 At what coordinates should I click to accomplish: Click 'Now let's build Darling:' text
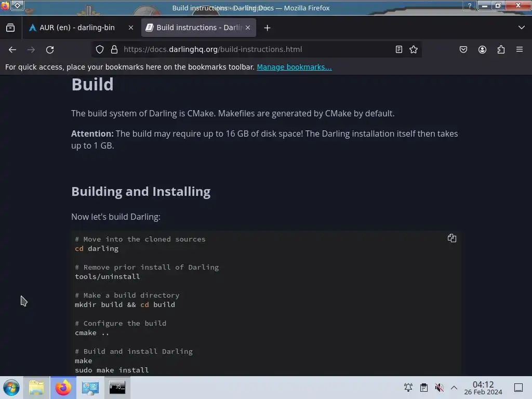pyautogui.click(x=116, y=217)
